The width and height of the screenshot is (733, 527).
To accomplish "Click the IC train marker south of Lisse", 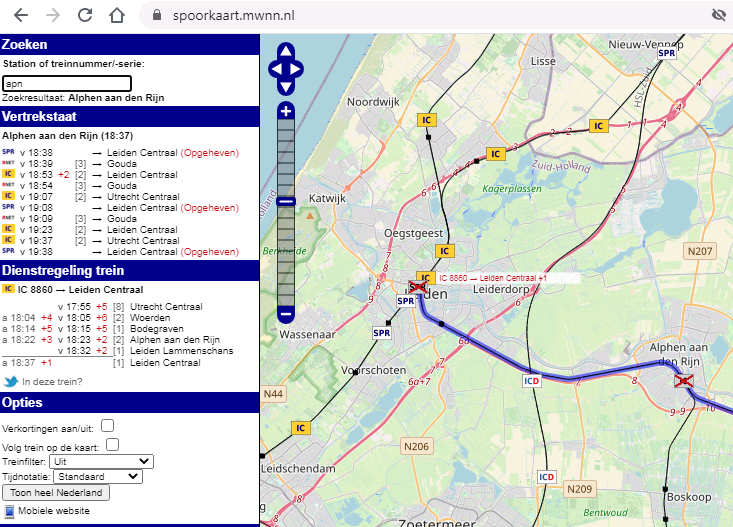I will tap(598, 126).
